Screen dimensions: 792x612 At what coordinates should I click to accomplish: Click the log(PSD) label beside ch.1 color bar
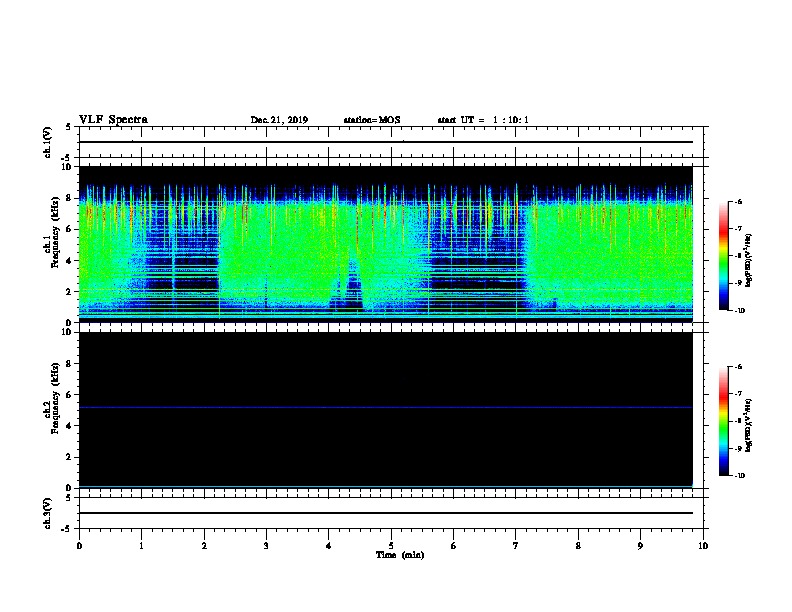[748, 260]
